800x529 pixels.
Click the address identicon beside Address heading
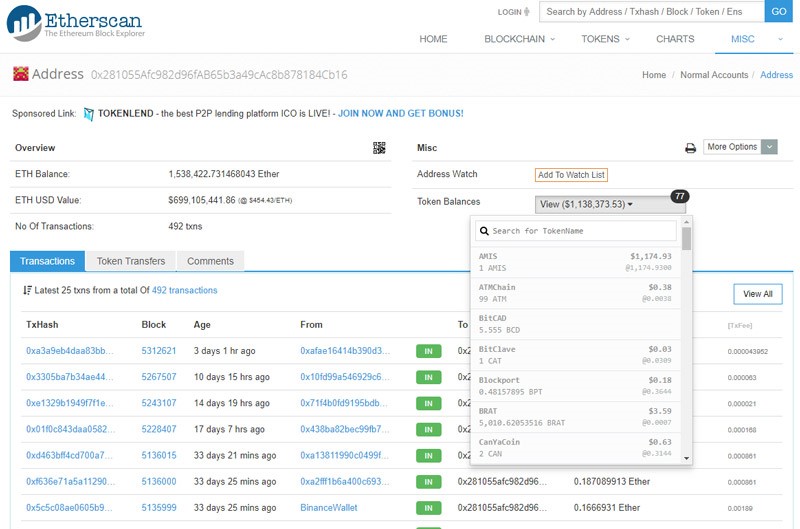coord(21,74)
